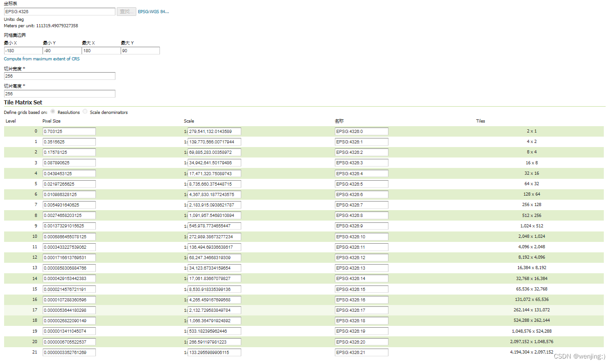Click pixel size 0.3515625 field
The image size is (612, 364).
click(69, 142)
